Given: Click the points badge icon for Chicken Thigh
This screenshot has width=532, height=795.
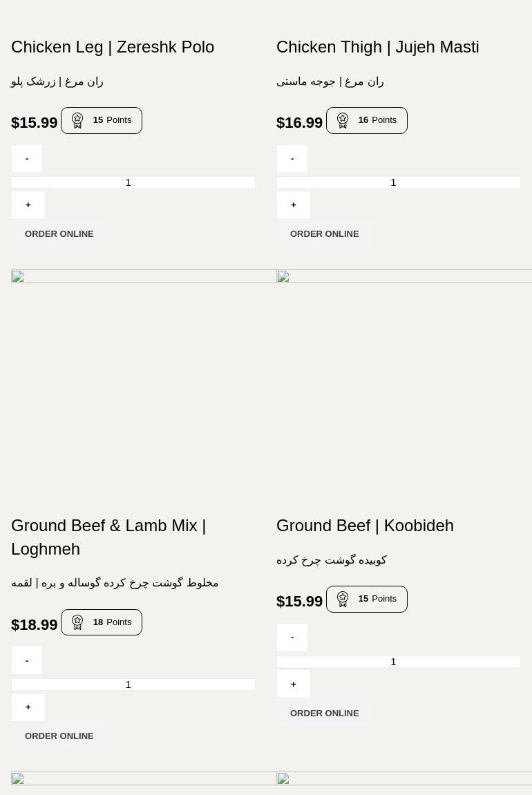Looking at the screenshot, I should point(343,120).
